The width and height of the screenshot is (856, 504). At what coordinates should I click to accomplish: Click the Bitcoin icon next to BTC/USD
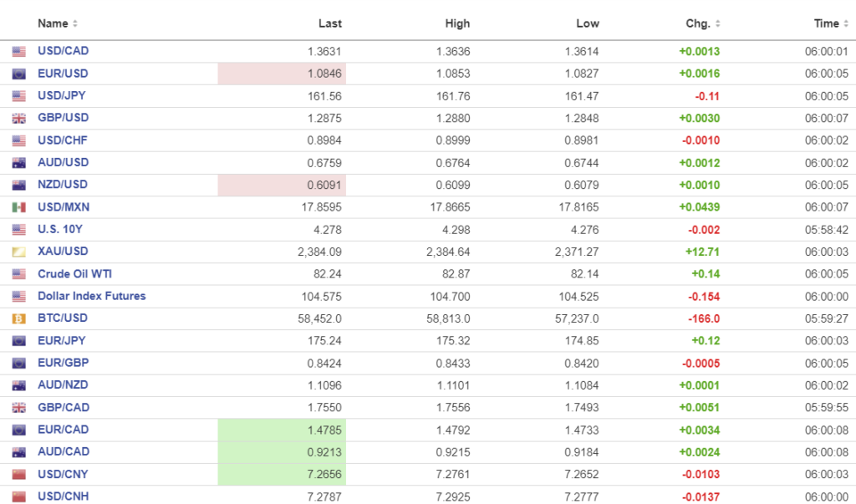[x=18, y=318]
